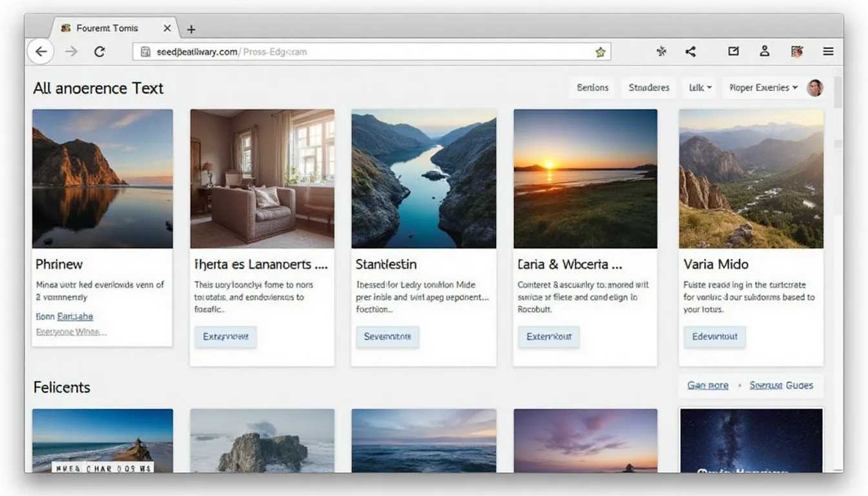Click the share icon in browser toolbar

[x=691, y=52]
